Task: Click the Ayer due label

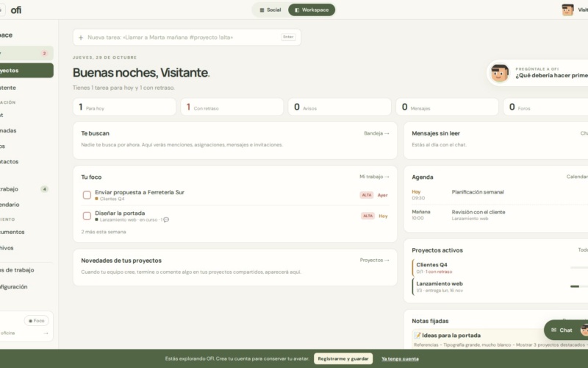Action: 382,195
